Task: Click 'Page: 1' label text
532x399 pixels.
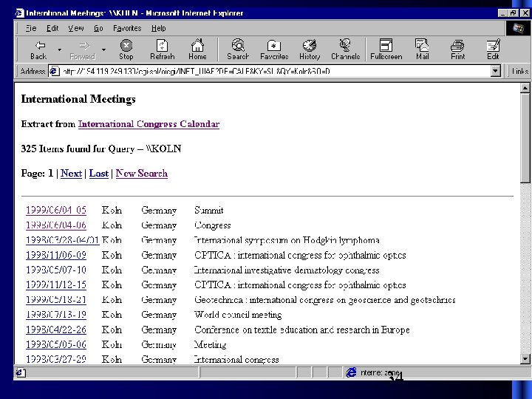Action: (38, 174)
